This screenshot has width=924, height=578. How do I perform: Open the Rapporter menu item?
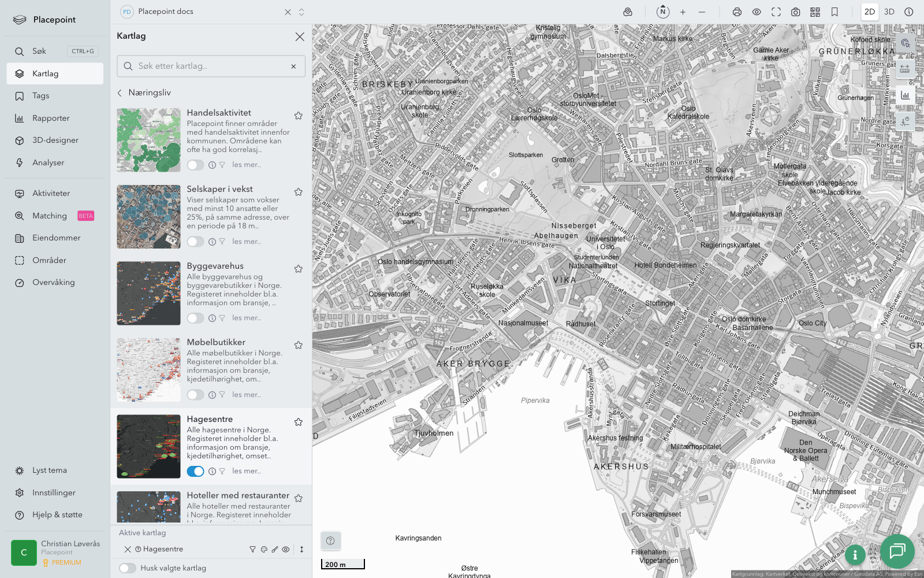(51, 118)
